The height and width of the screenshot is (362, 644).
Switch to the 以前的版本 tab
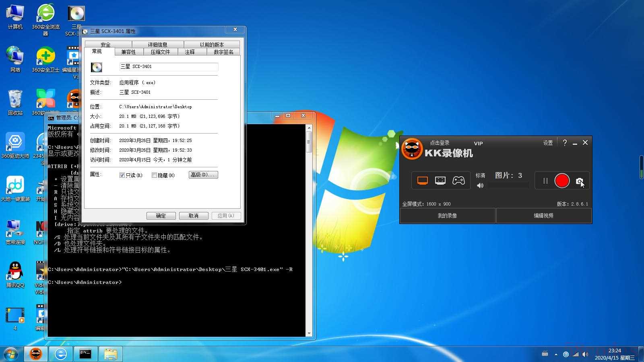[212, 44]
